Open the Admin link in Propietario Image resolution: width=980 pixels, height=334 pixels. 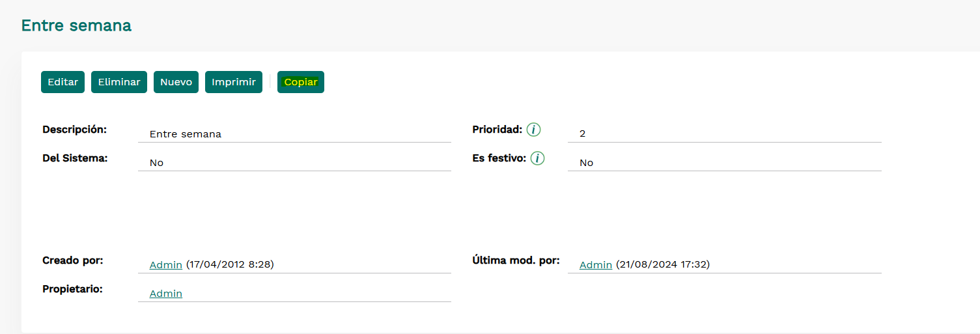pos(166,294)
